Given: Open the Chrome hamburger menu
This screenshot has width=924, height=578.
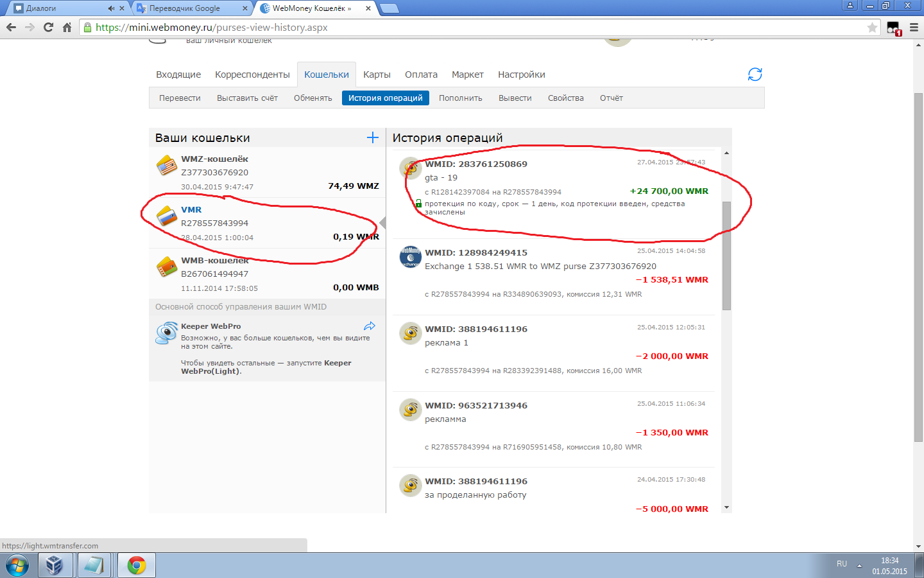Looking at the screenshot, I should point(914,28).
